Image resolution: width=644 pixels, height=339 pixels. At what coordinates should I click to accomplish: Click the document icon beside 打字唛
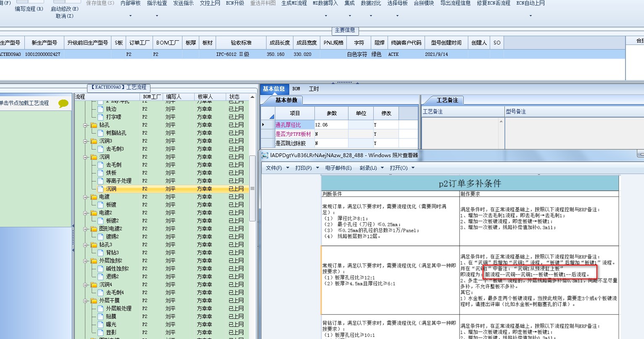pyautogui.click(x=101, y=117)
